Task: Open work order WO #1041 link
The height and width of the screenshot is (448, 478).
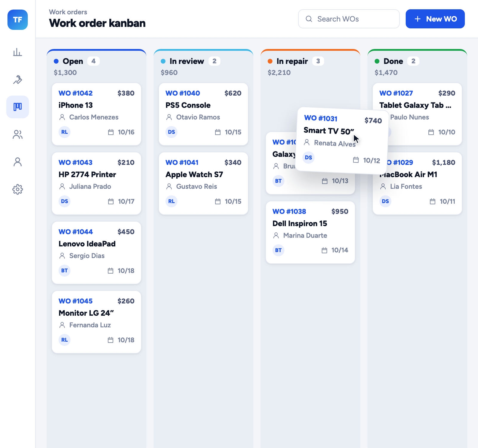Action: click(x=182, y=162)
